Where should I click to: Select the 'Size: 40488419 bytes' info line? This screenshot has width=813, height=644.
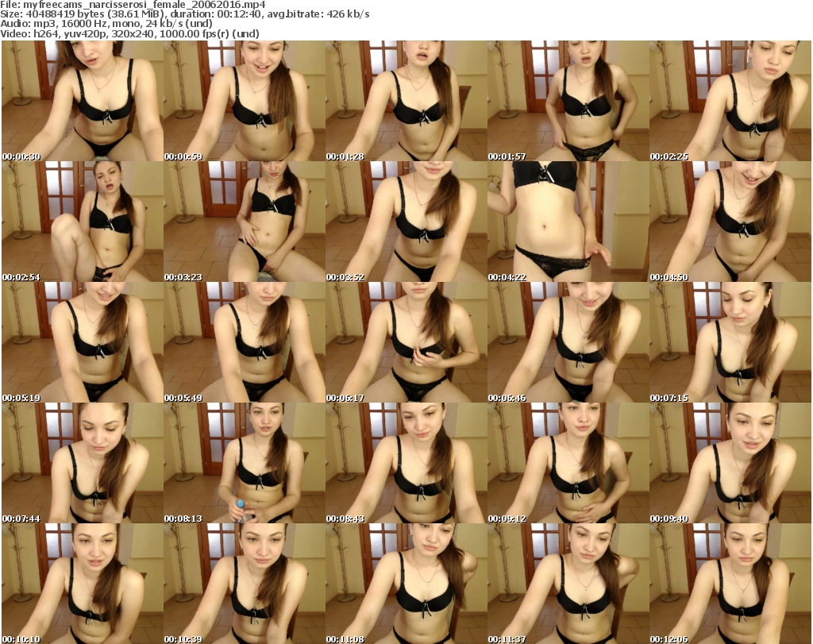pyautogui.click(x=184, y=14)
